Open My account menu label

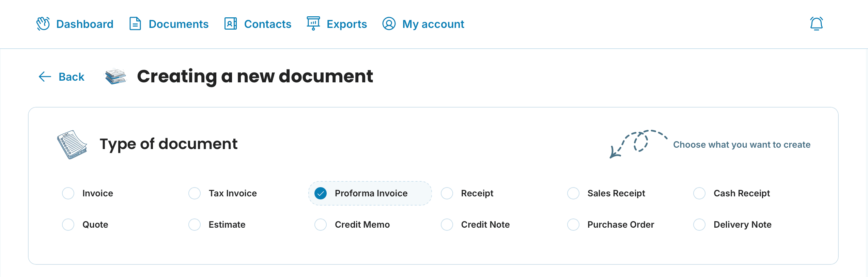(x=433, y=24)
